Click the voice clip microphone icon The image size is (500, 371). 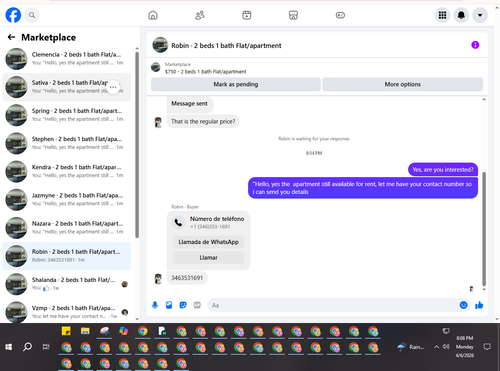155,305
